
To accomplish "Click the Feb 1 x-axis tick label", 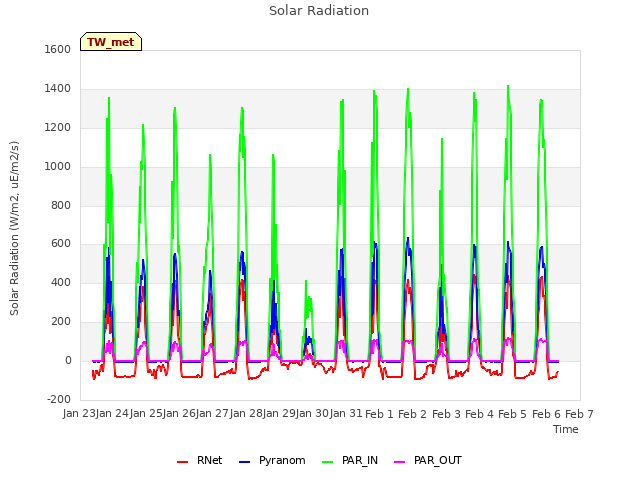I will [379, 414].
